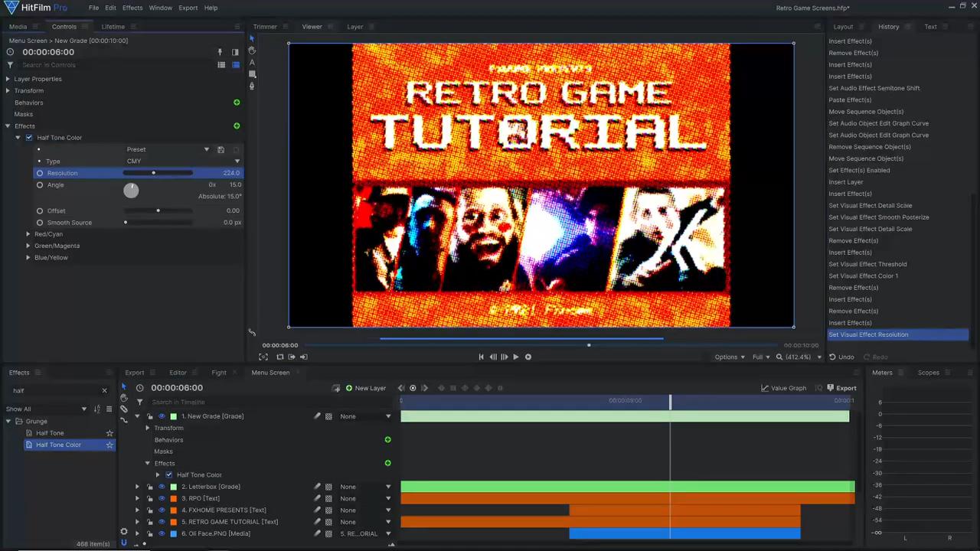Image resolution: width=980 pixels, height=551 pixels.
Task: Toggle Resolution keyframing circle
Action: [x=40, y=173]
